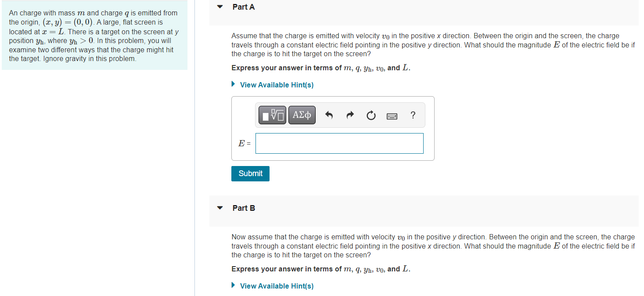View Available Hint(s) for Part A
Screen dimensions: 644x296
click(276, 84)
